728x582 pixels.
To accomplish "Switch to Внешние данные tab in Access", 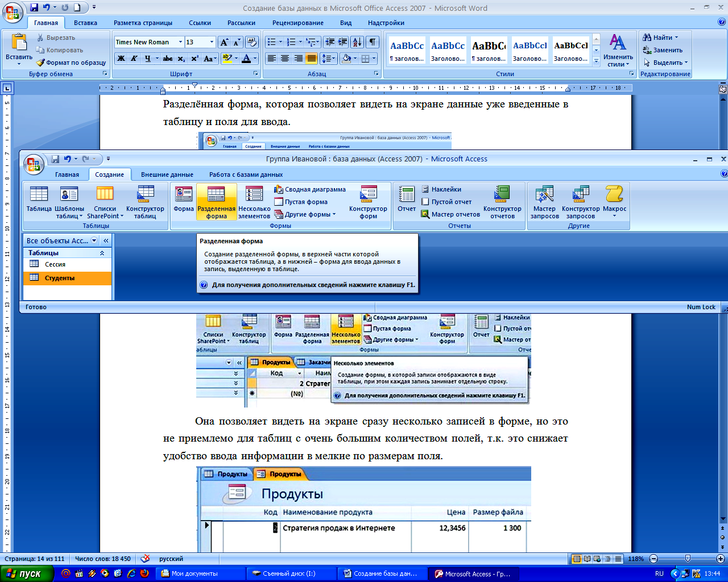I will 167,174.
